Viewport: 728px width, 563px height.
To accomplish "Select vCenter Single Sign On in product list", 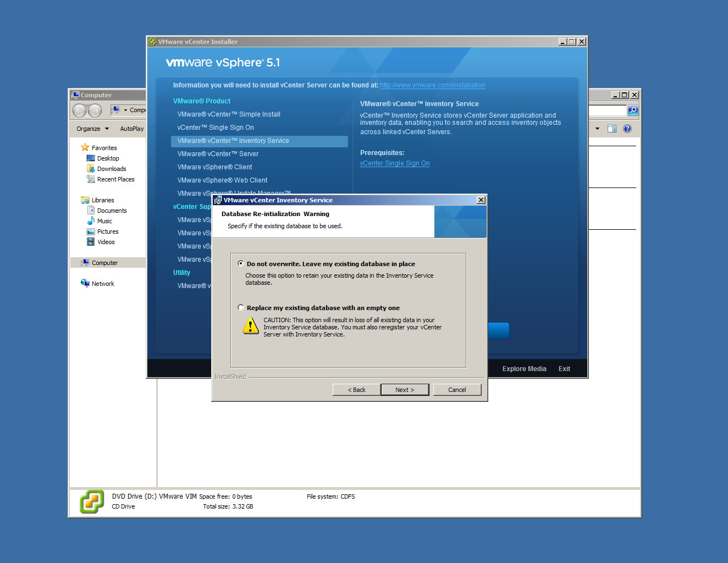I will click(216, 128).
